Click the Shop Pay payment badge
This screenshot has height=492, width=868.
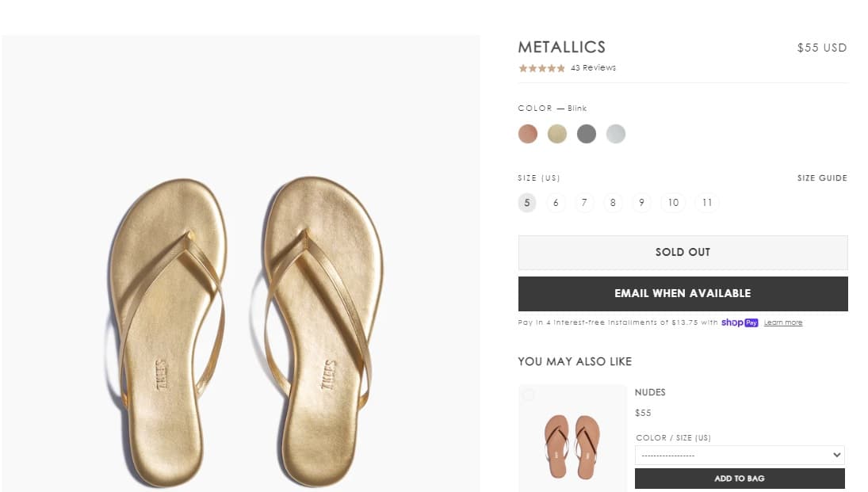740,322
